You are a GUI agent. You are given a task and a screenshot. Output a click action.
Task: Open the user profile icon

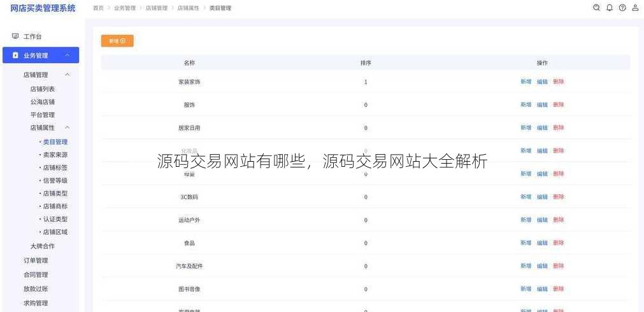pyautogui.click(x=635, y=8)
